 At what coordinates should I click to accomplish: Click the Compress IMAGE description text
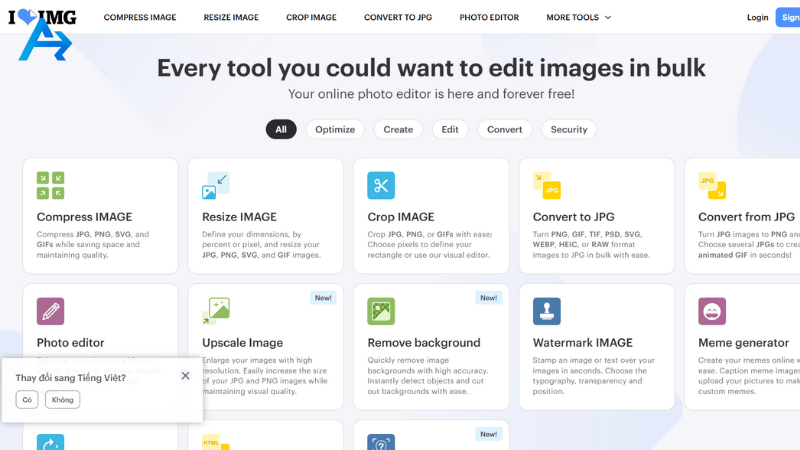tap(93, 244)
